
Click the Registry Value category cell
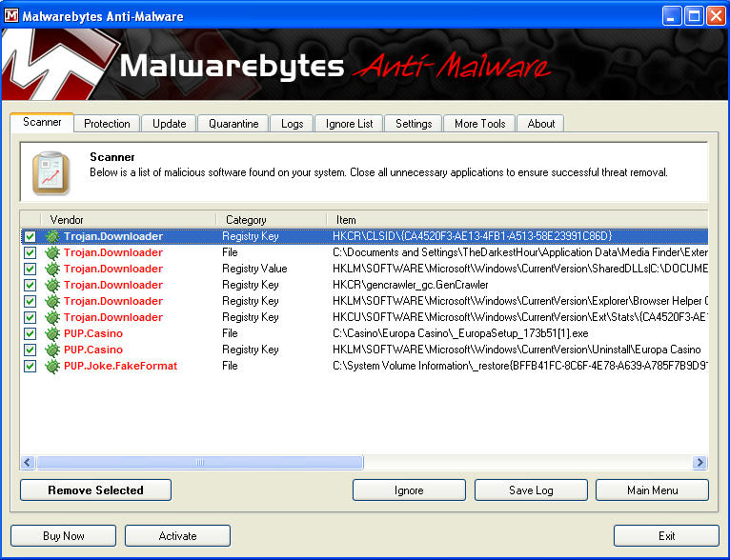254,269
